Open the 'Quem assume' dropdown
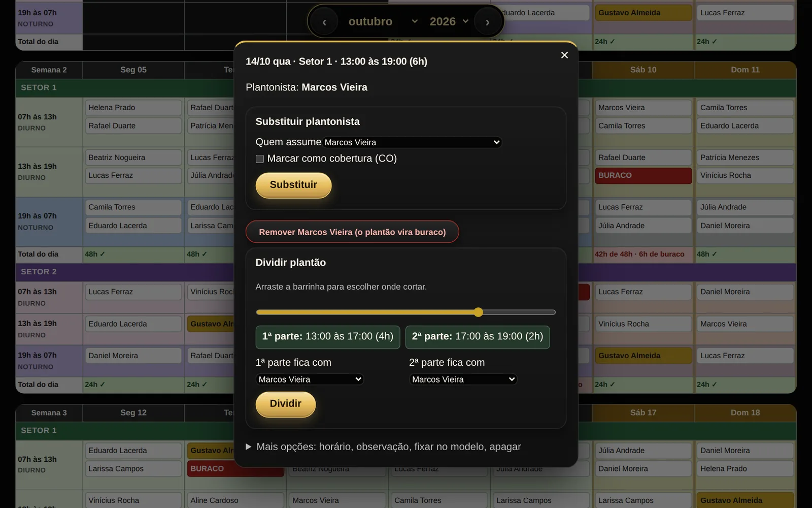Image resolution: width=812 pixels, height=508 pixels. (x=413, y=142)
